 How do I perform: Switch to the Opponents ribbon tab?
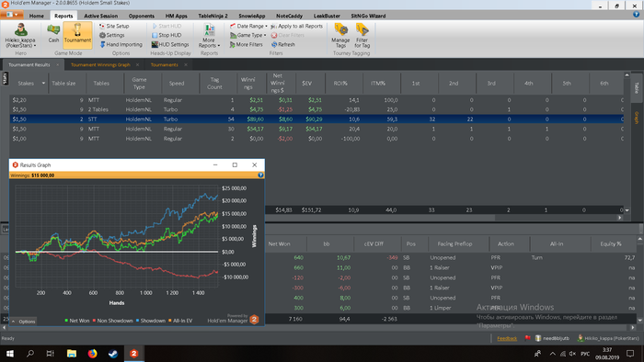coord(142,16)
